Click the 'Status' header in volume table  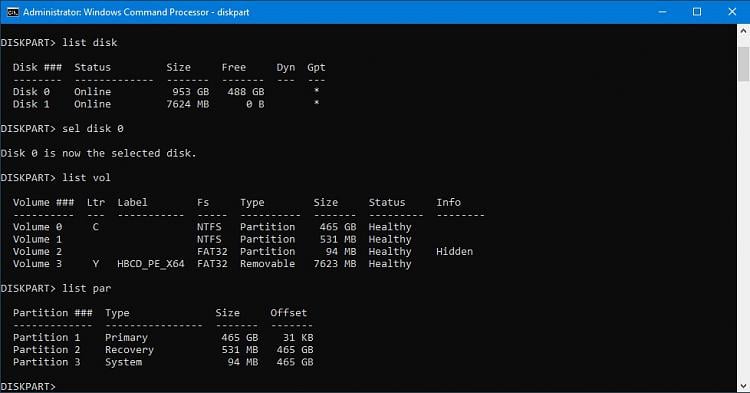[386, 202]
